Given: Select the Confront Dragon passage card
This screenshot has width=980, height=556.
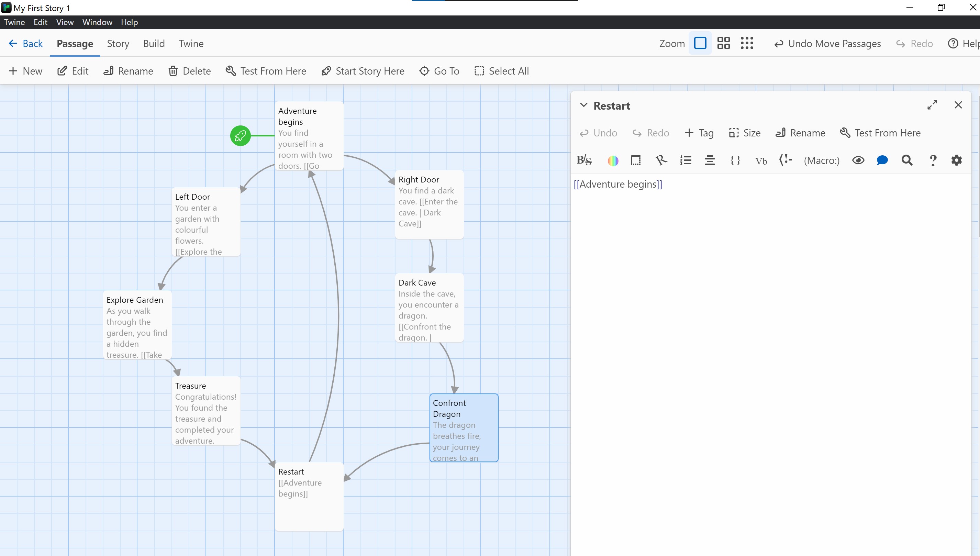Looking at the screenshot, I should click(464, 428).
